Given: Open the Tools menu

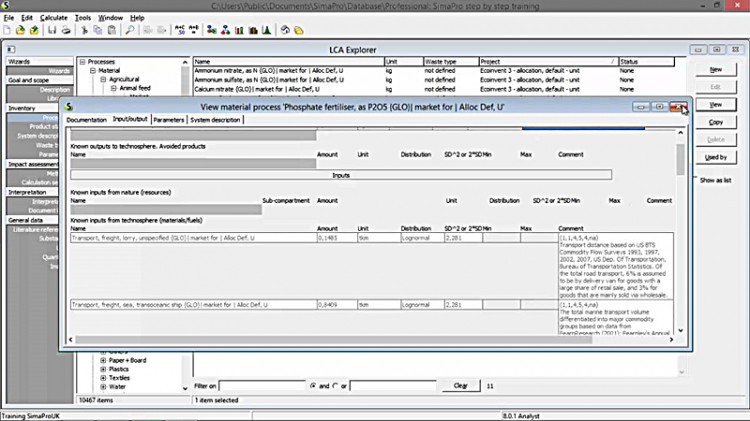Looking at the screenshot, I should 83,18.
